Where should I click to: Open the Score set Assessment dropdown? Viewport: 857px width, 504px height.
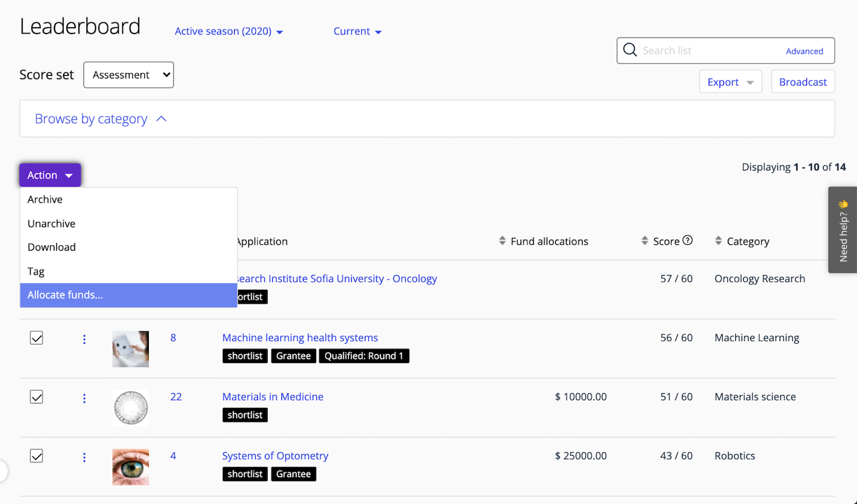(128, 74)
